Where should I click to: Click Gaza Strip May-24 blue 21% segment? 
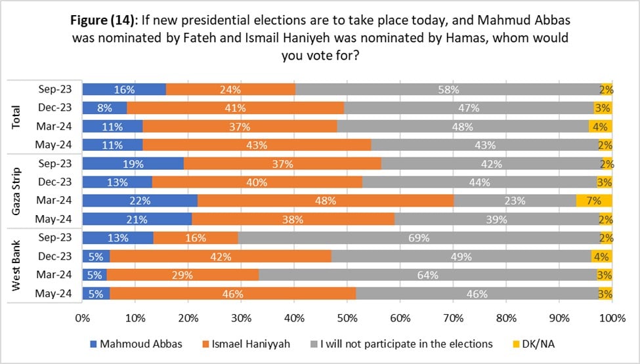[x=137, y=219]
